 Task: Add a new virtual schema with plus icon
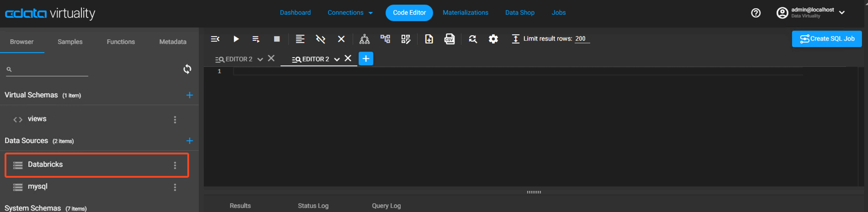190,95
